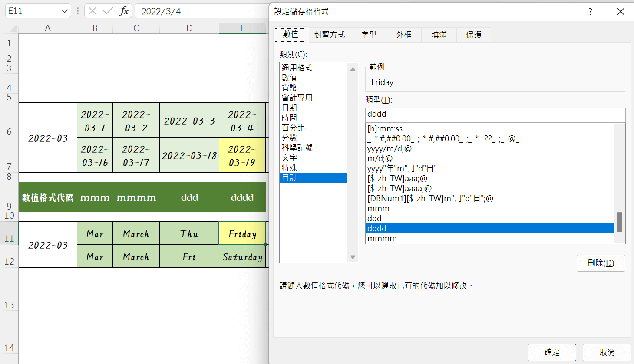Select 自訂 category
Image resolution: width=634 pixels, height=364 pixels.
coord(314,177)
